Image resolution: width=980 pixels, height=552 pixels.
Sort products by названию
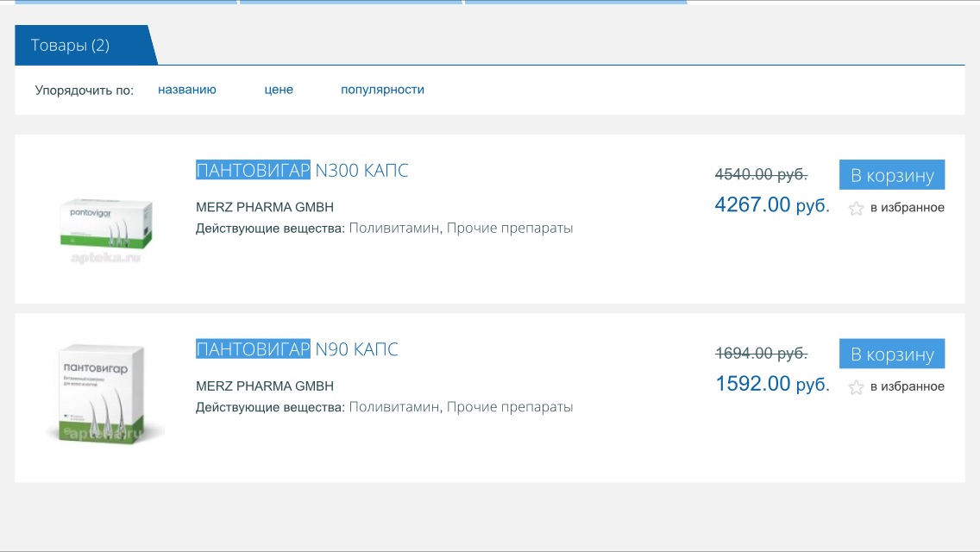186,90
